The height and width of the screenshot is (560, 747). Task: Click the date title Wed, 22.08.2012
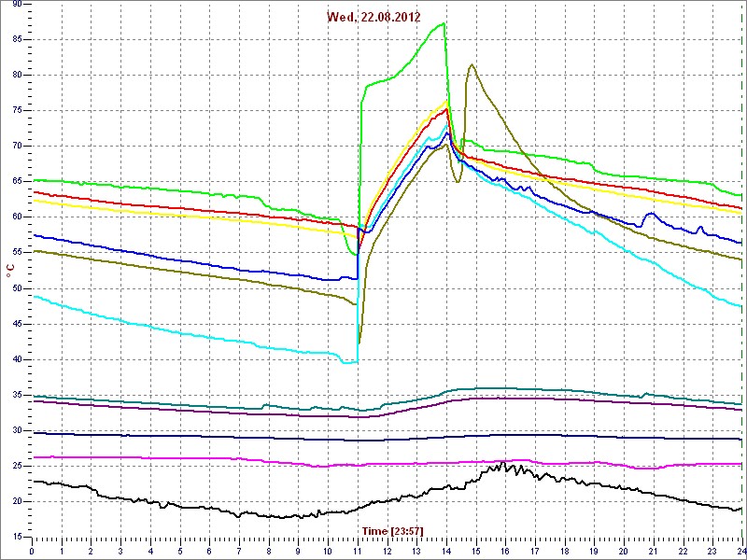373,17
